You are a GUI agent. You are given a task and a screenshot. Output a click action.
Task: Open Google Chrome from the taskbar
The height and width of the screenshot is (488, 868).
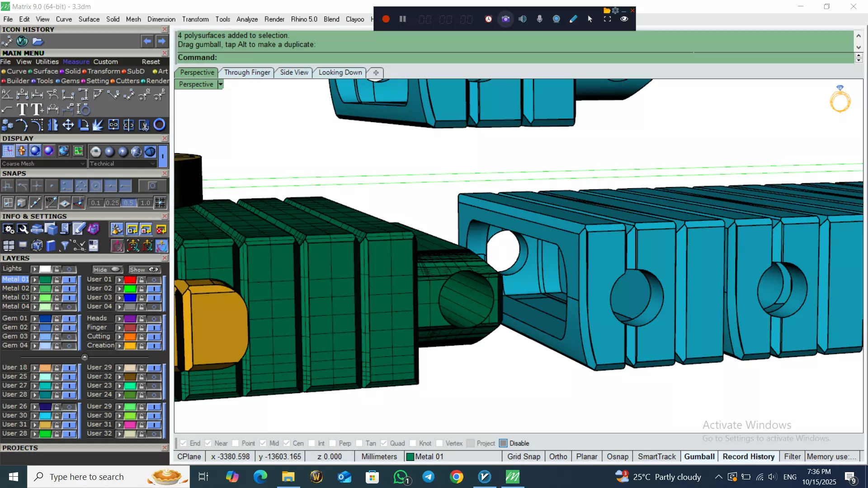(x=456, y=477)
